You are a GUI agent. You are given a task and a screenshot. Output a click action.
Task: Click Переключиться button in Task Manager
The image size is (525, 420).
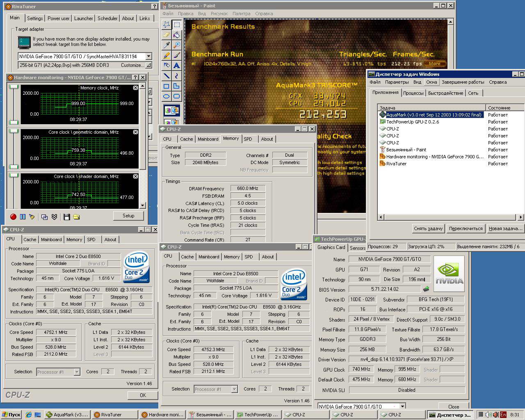click(x=466, y=228)
